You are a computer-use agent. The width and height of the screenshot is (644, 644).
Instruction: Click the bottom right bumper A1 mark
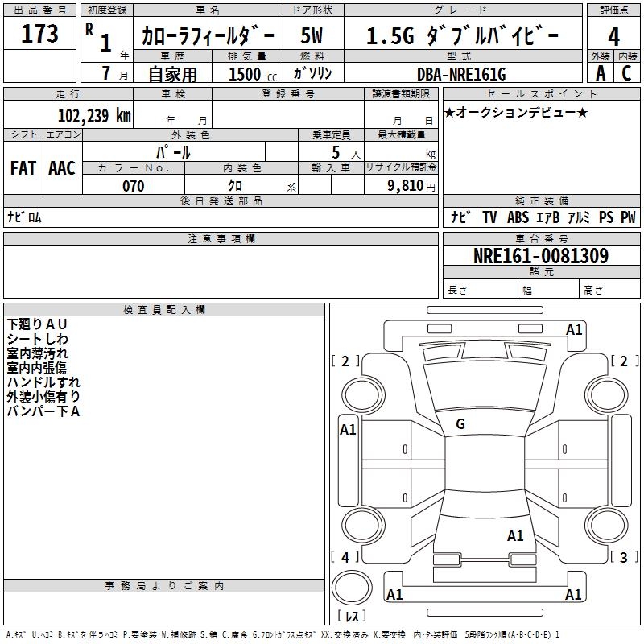tap(573, 594)
